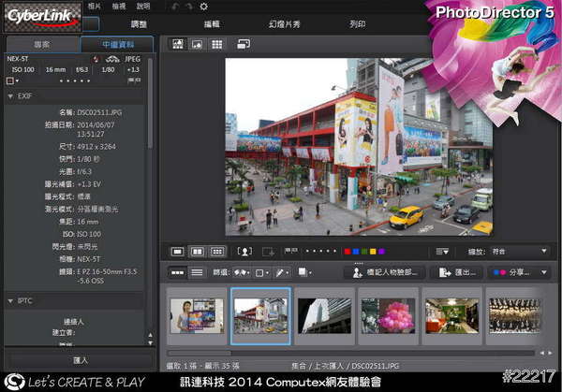The width and height of the screenshot is (562, 392).
Task: Select the red color label swatch
Action: 348,252
